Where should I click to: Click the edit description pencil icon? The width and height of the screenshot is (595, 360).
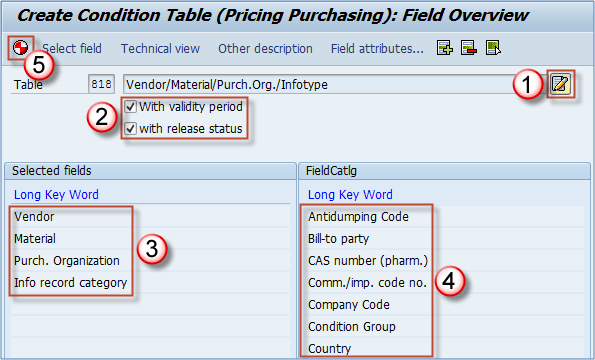560,84
